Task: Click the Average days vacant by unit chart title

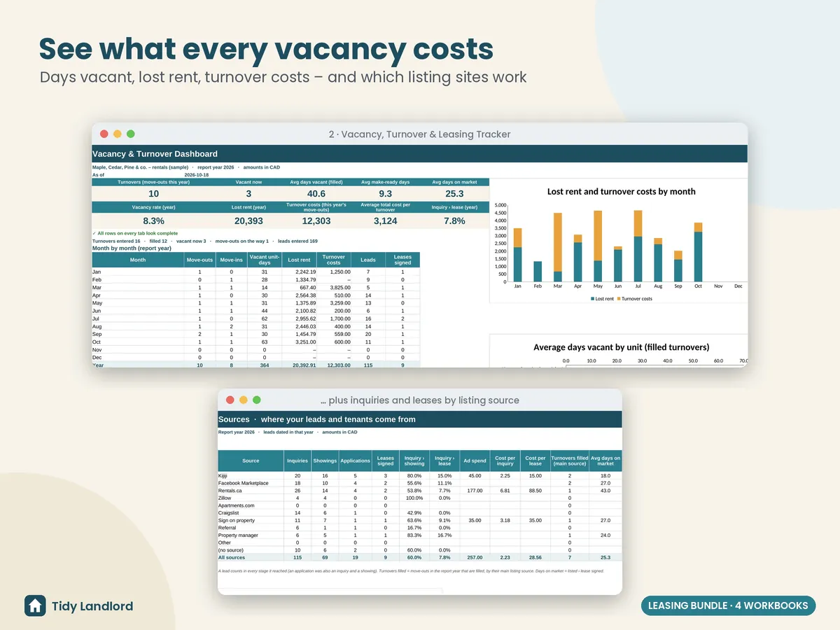Action: [622, 346]
